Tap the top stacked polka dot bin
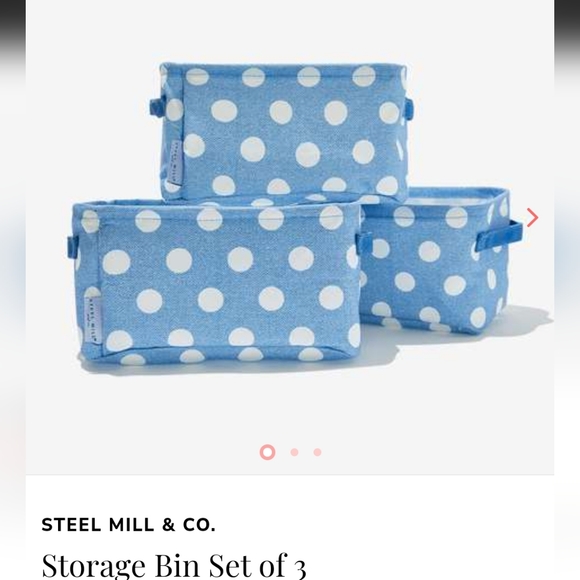The image size is (580, 580). click(x=283, y=131)
